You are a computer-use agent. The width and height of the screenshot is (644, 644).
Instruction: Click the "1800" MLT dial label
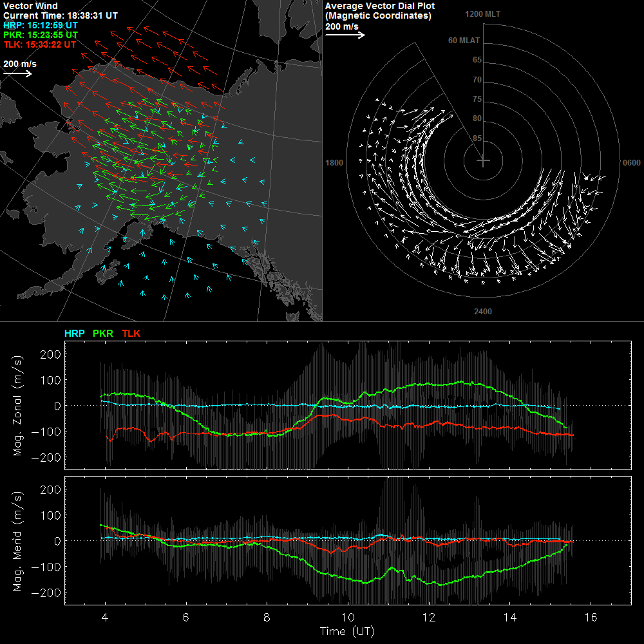pyautogui.click(x=334, y=163)
